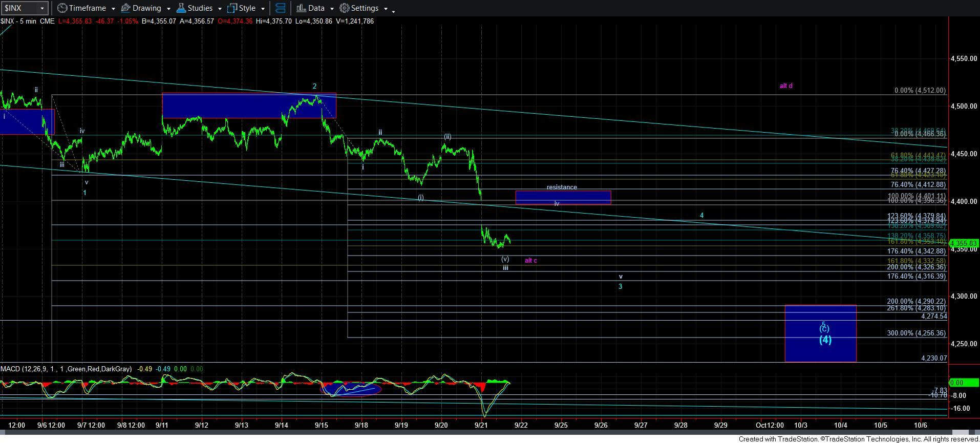Screen dimensions: 980x443
Task: Open the toolbar overflow arrow
Action: (393, 11)
